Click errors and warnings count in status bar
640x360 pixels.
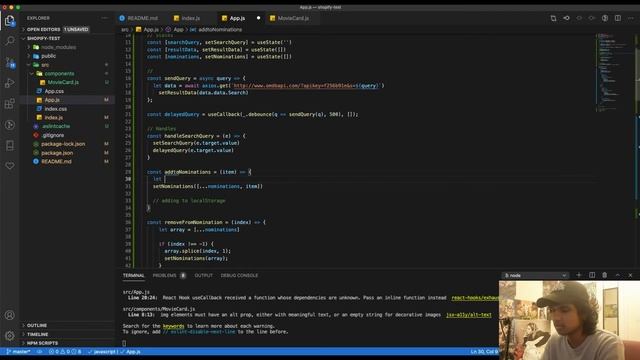(x=65, y=351)
